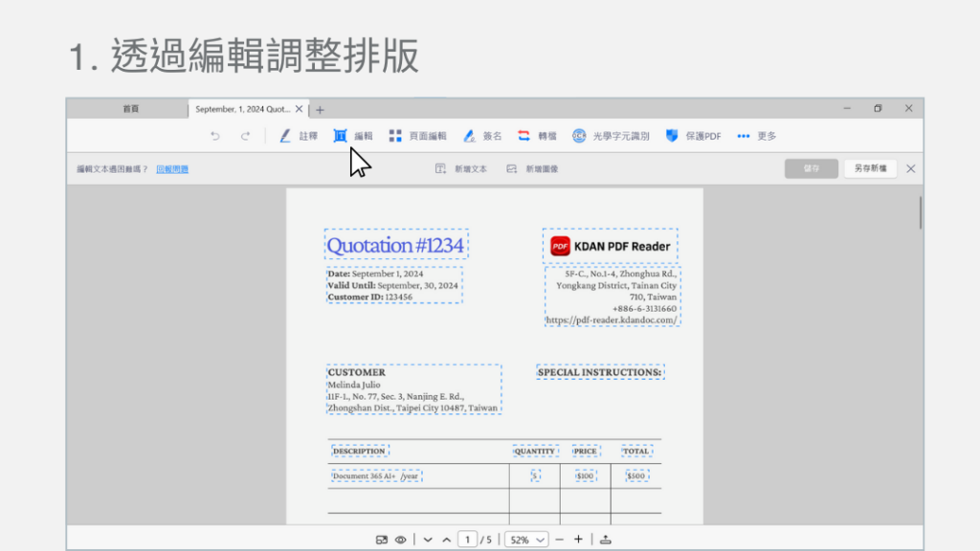Viewport: 980px width, 551px height.
Task: Click the zoom in plus button
Action: click(578, 540)
